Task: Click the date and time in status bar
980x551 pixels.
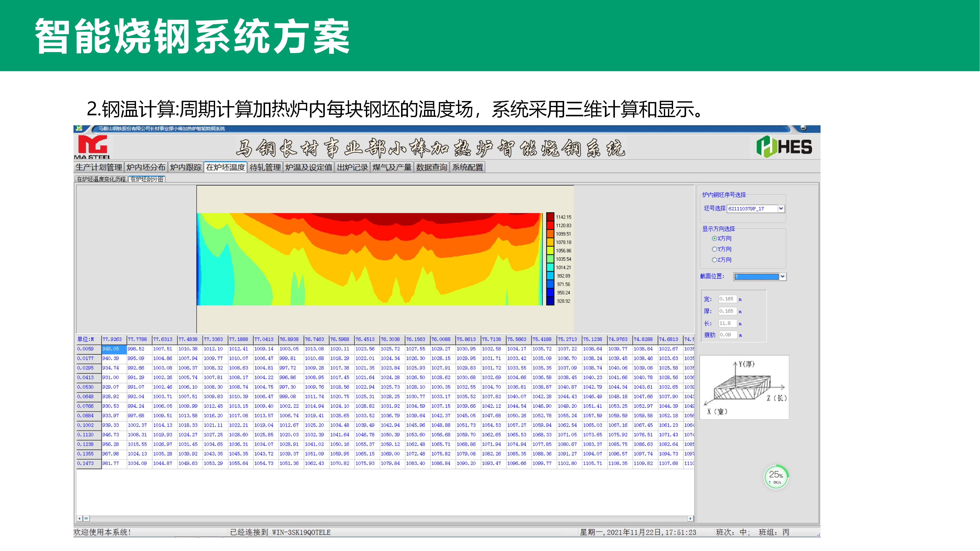Action: click(x=638, y=532)
